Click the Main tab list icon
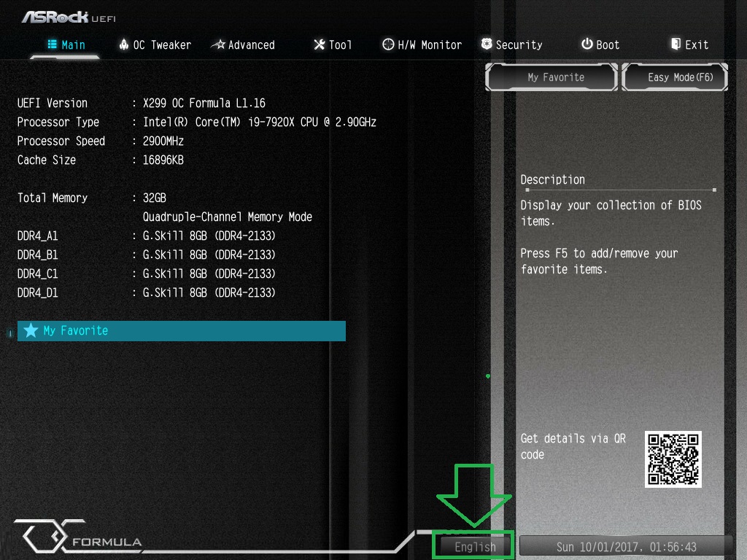Image resolution: width=747 pixels, height=560 pixels. [52, 44]
